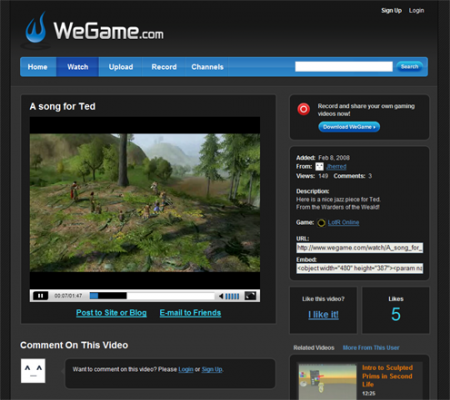This screenshot has height=400, width=450.
Task: Browse the Channels menu item
Action: [x=207, y=67]
